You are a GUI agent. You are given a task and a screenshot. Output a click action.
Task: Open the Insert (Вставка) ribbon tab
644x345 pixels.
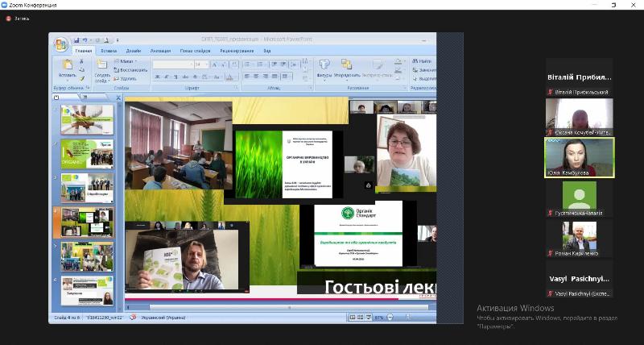109,51
